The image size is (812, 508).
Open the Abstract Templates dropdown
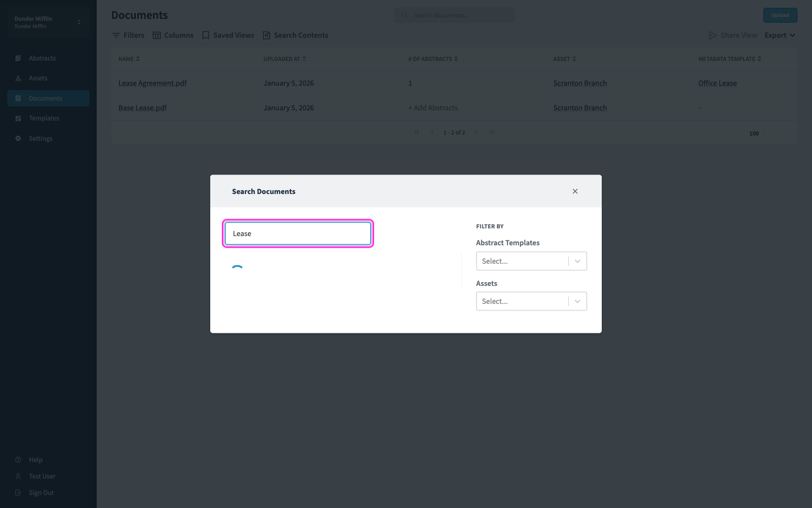531,261
